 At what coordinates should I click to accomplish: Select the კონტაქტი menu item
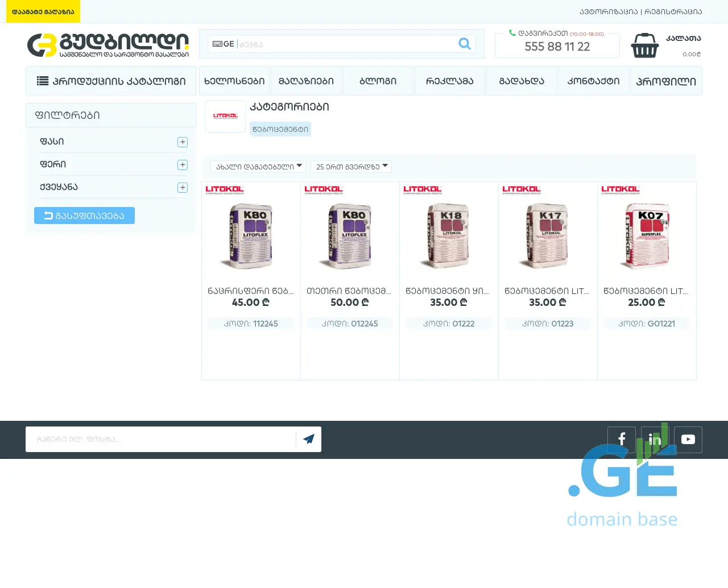click(593, 81)
